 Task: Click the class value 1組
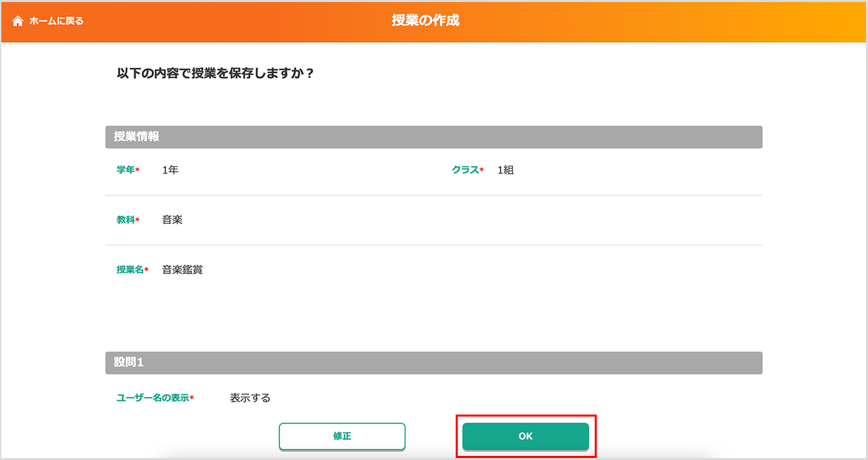(x=506, y=170)
